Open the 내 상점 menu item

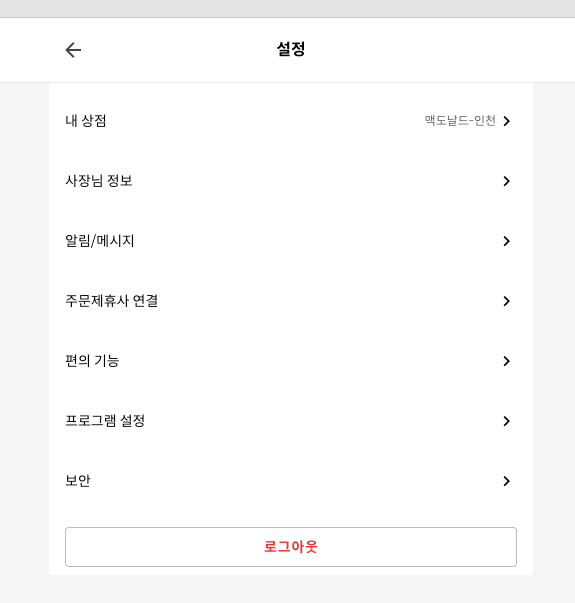coord(291,121)
